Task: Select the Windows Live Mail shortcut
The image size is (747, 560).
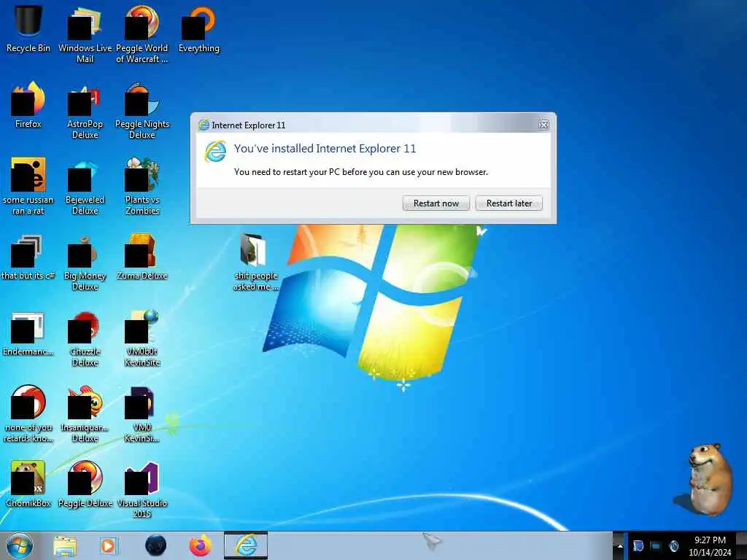Action: (x=85, y=34)
